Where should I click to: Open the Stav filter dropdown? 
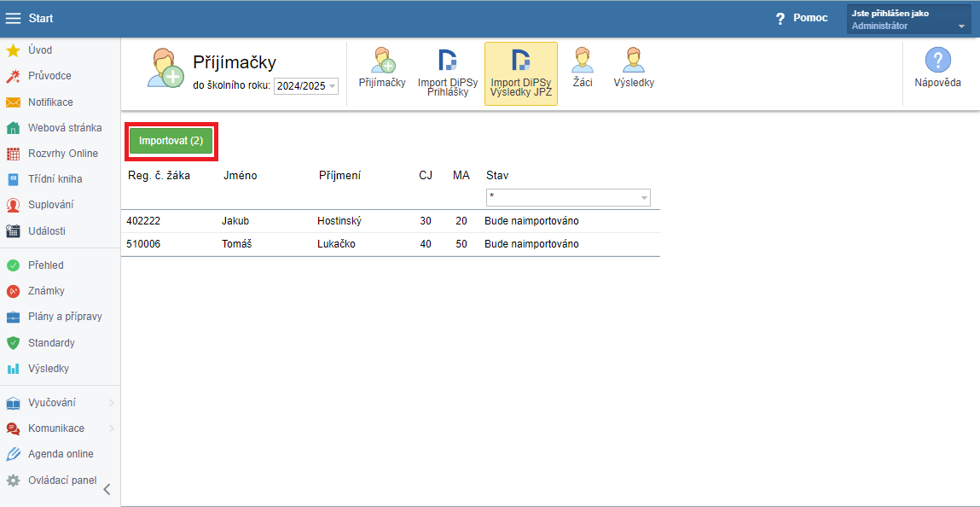click(x=568, y=197)
